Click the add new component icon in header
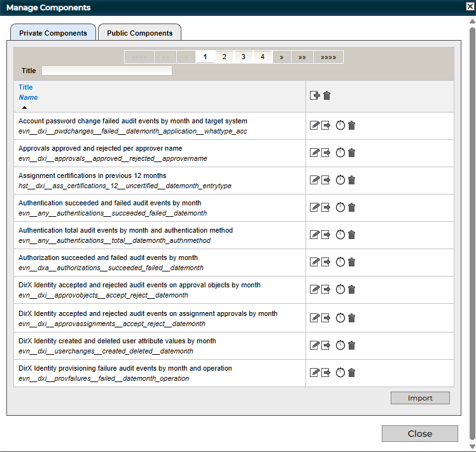This screenshot has width=476, height=452. click(x=314, y=95)
